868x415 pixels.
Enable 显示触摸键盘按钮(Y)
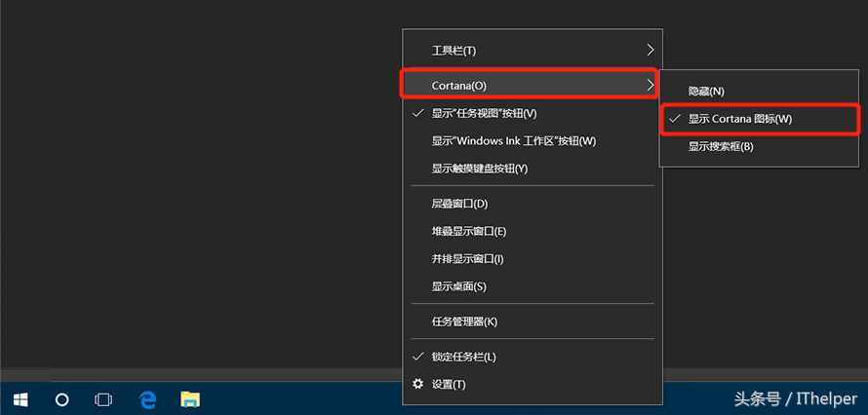[x=479, y=168]
